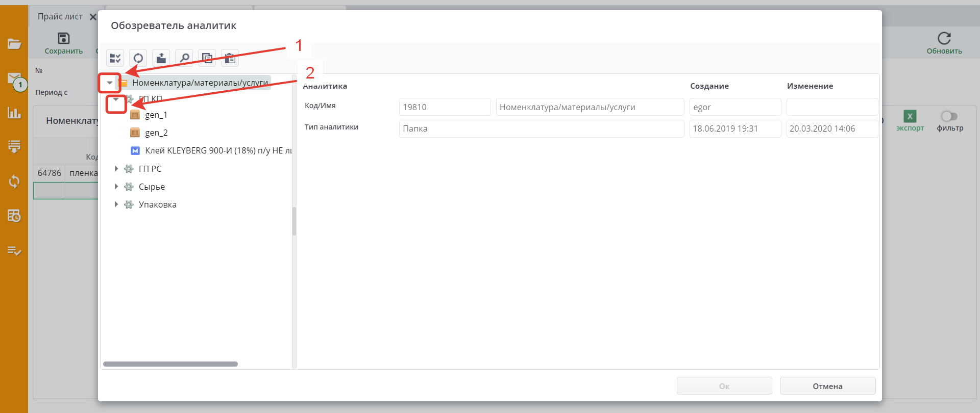This screenshot has height=413, width=980.
Task: Select the gen_1 tree item
Action: point(156,115)
